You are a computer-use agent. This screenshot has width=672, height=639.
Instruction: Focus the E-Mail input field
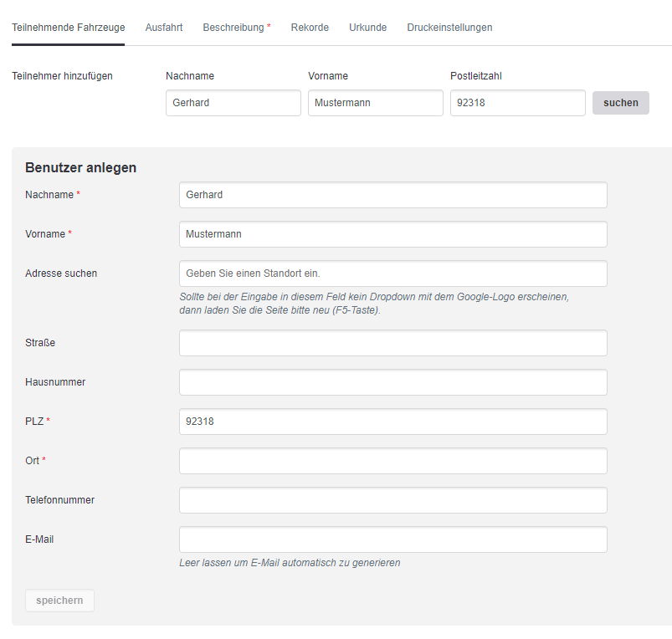click(x=393, y=539)
